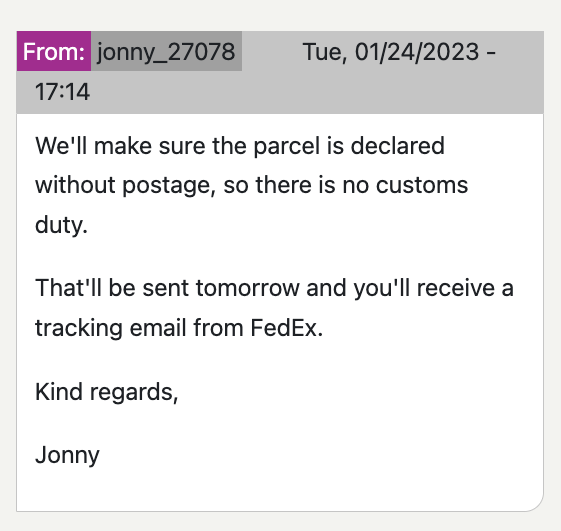Open sender profile jonny_27078

pos(166,51)
